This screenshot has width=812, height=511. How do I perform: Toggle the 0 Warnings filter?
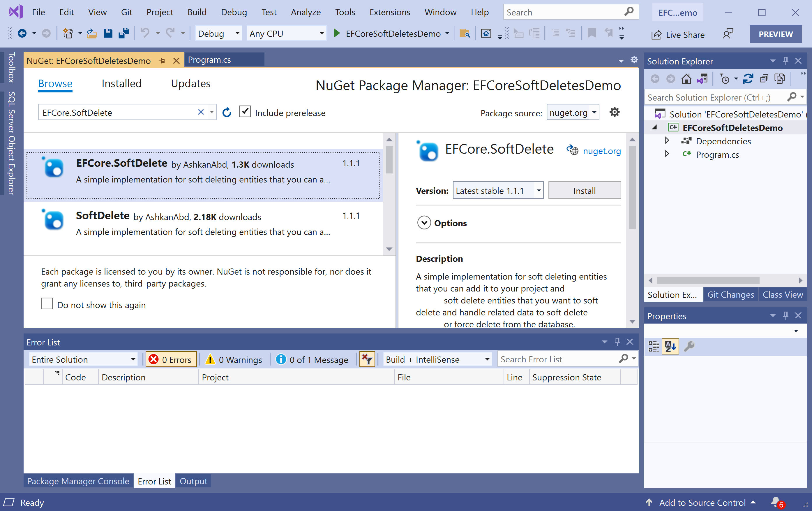click(234, 359)
